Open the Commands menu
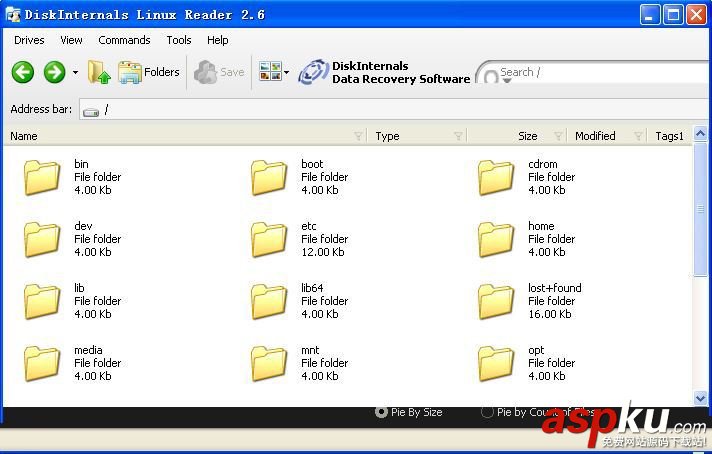The image size is (712, 454). point(124,40)
